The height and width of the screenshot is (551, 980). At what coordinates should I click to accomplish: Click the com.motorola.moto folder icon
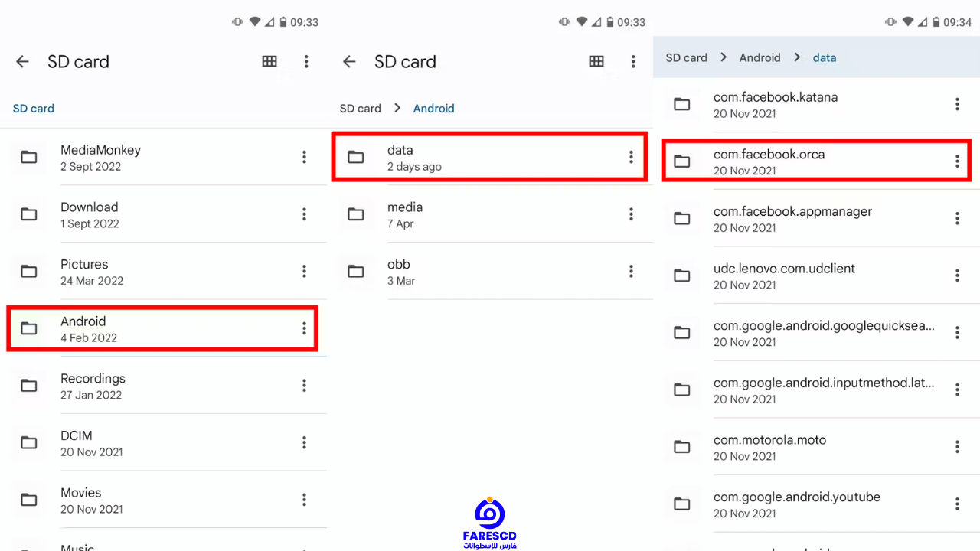pyautogui.click(x=682, y=447)
